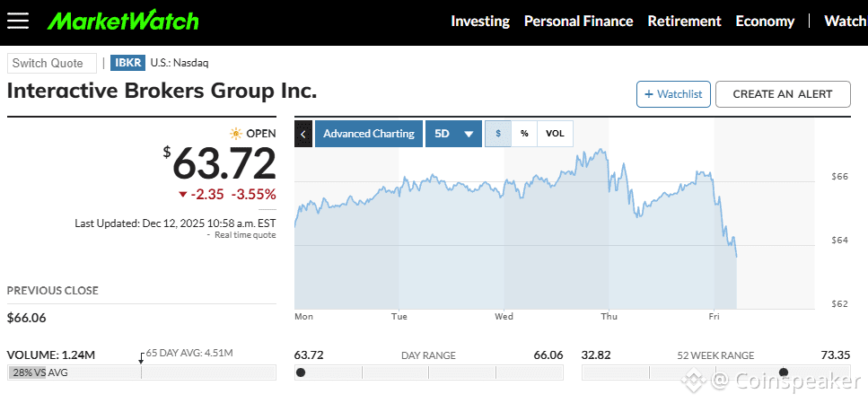Image resolution: width=868 pixels, height=403 pixels.
Task: Open the hamburger navigation menu
Action: (x=18, y=22)
